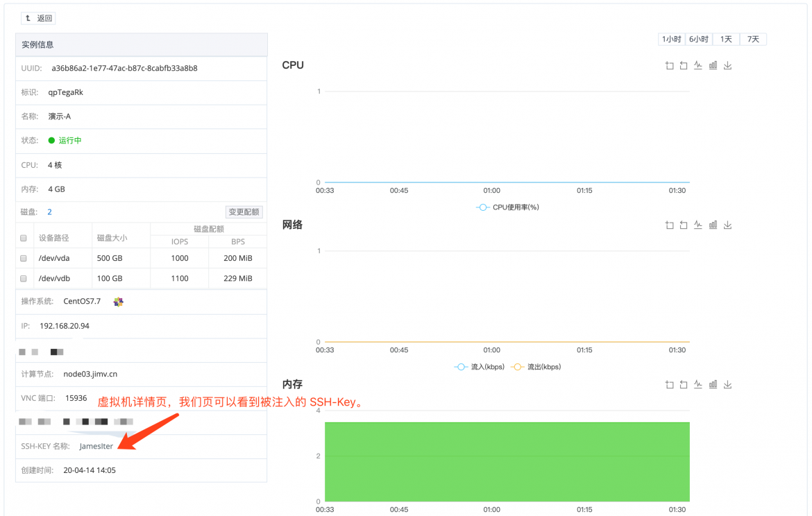Reset area zoom on 内存 chart

click(684, 384)
